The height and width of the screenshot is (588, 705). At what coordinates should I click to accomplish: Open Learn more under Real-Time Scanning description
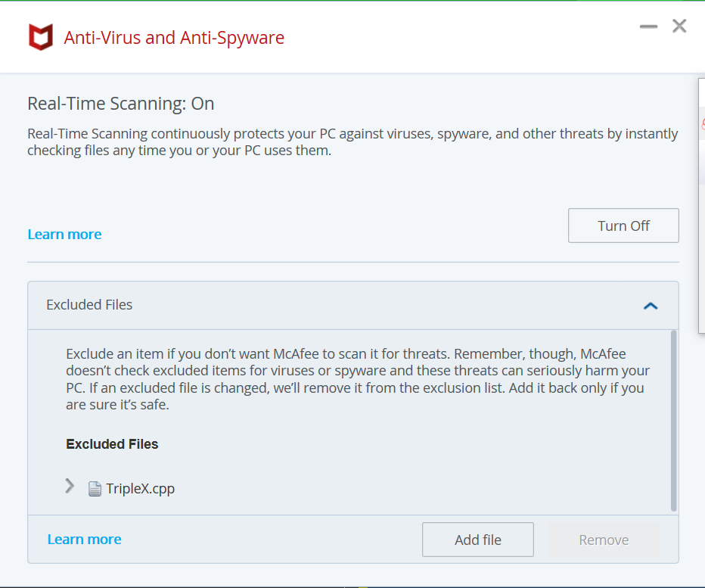(64, 235)
